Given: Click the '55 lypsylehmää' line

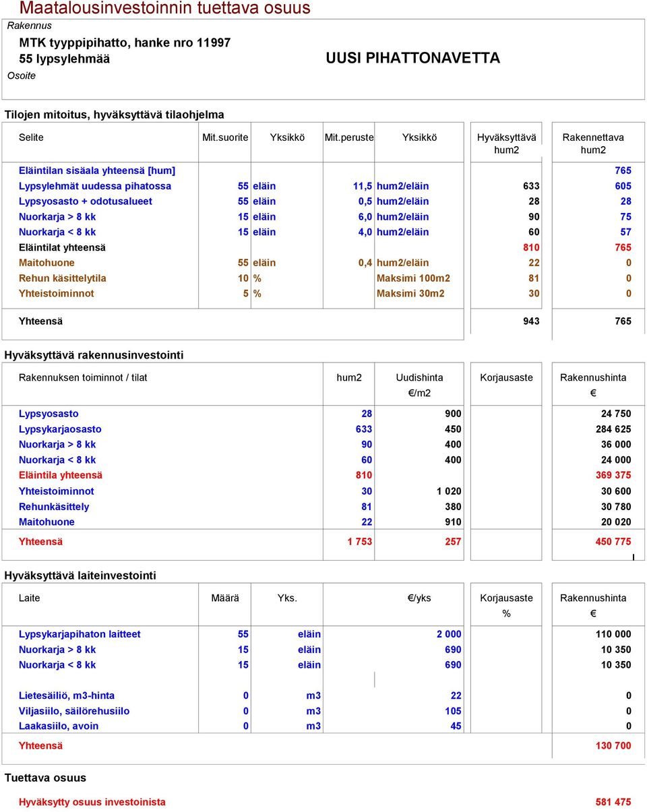Looking at the screenshot, I should tap(64, 59).
